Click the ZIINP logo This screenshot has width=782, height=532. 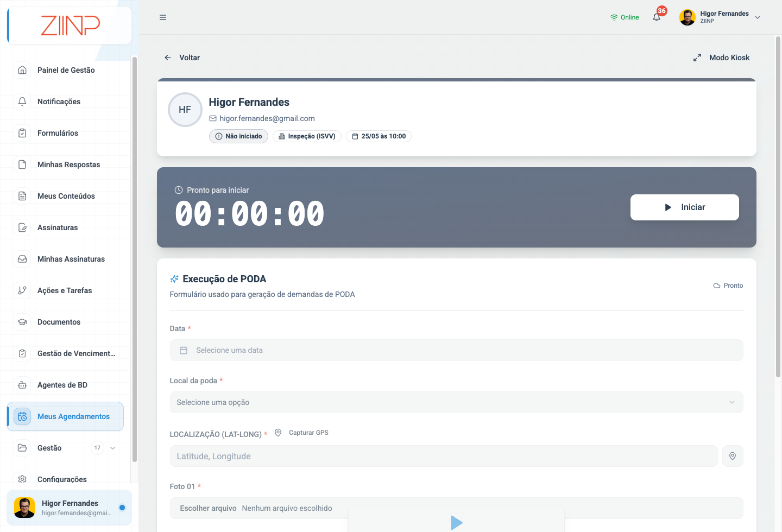point(70,25)
